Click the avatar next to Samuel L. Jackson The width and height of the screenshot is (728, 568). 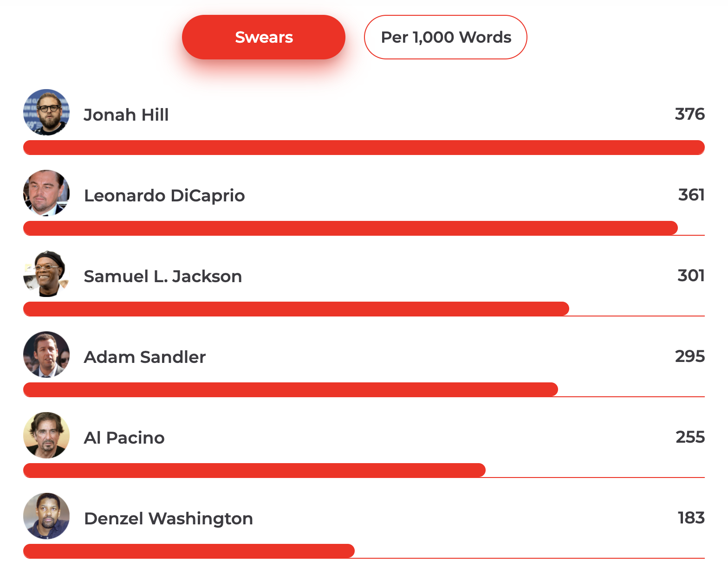46,274
